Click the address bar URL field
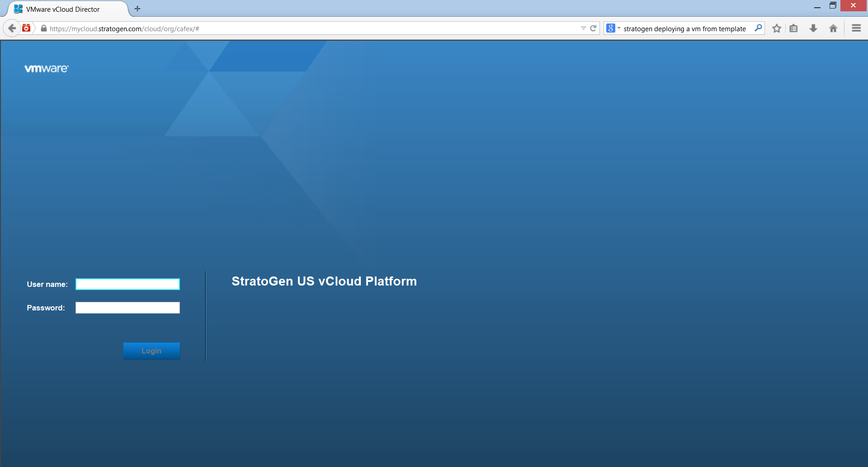The width and height of the screenshot is (868, 467). 312,28
